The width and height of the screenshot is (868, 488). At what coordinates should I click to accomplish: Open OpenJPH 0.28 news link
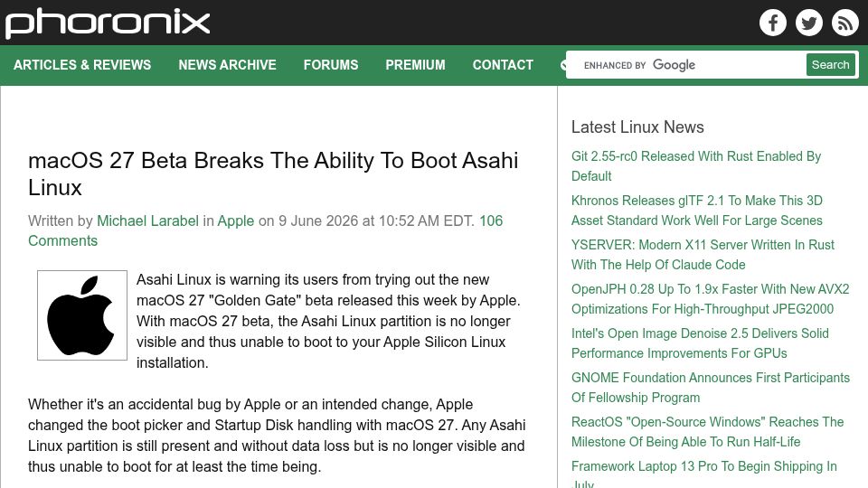[711, 299]
